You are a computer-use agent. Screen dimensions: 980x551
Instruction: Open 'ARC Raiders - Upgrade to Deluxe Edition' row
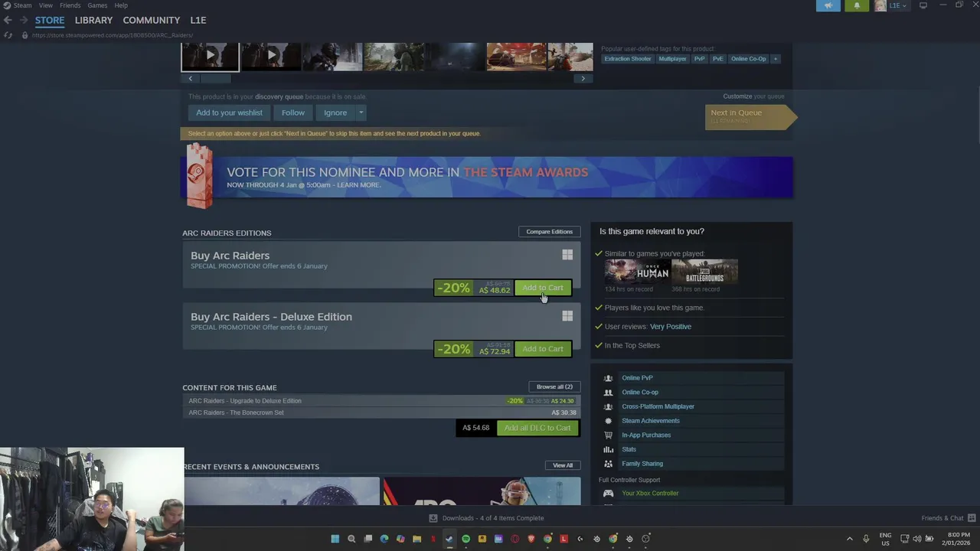381,401
